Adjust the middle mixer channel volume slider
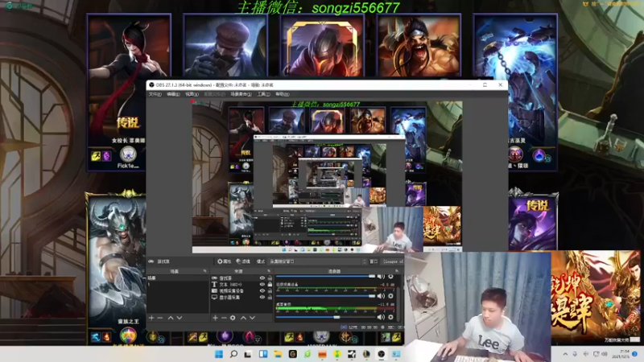 (326, 296)
